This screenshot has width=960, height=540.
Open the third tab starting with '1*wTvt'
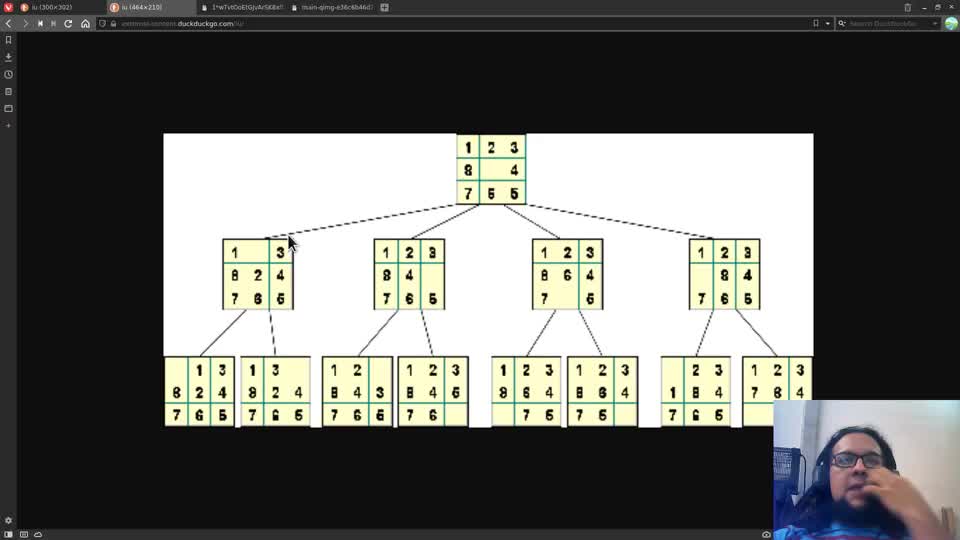tap(242, 7)
